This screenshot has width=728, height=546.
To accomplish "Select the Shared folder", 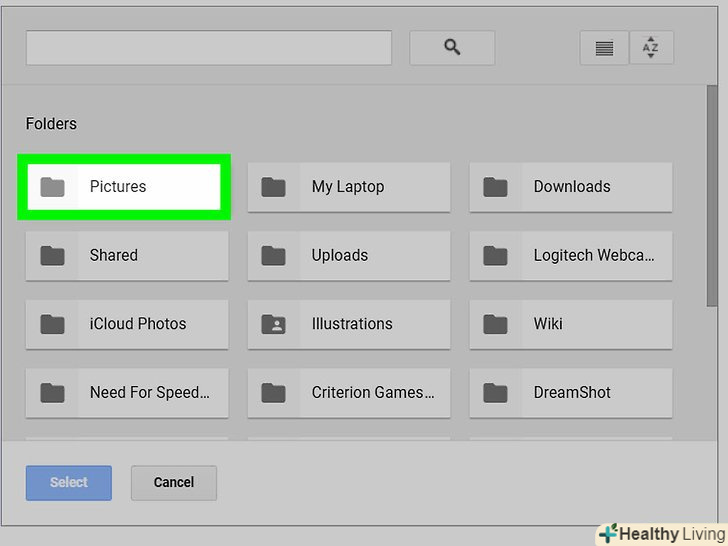I will [x=127, y=256].
